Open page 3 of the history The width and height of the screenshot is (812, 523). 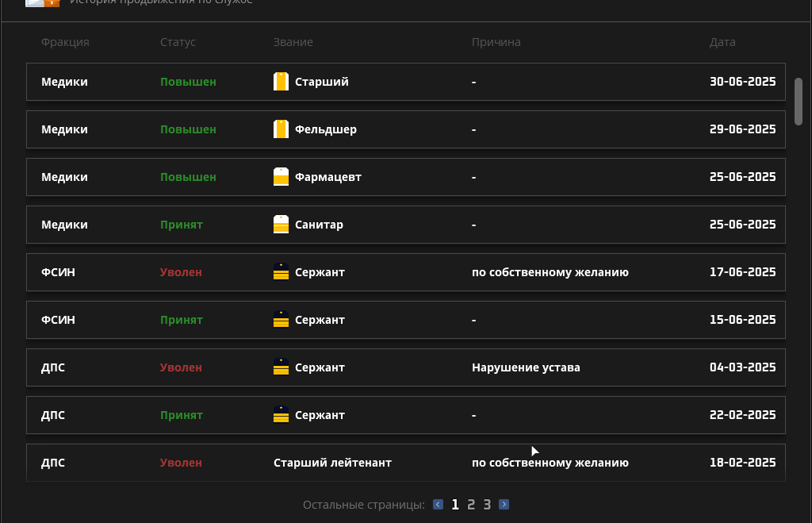[x=487, y=504]
